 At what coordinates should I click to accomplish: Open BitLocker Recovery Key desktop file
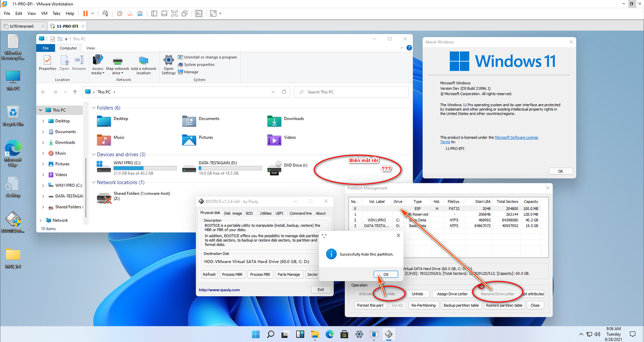(x=13, y=47)
